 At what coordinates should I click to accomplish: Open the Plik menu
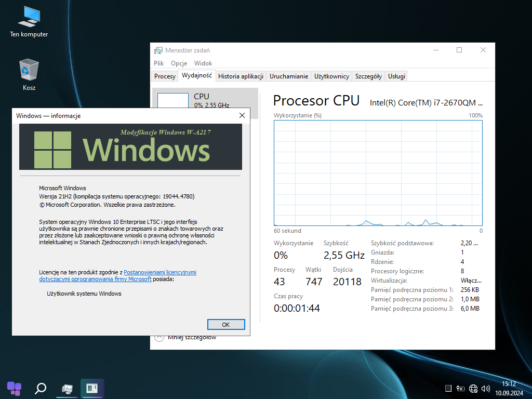159,63
